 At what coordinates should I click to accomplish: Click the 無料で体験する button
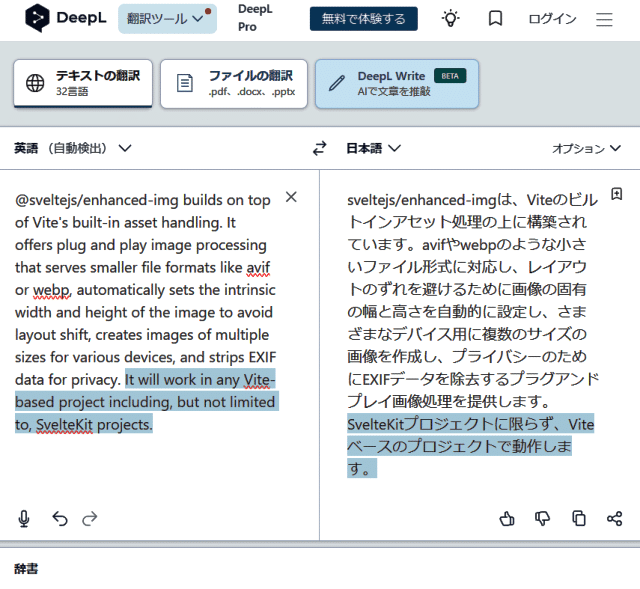pyautogui.click(x=363, y=19)
